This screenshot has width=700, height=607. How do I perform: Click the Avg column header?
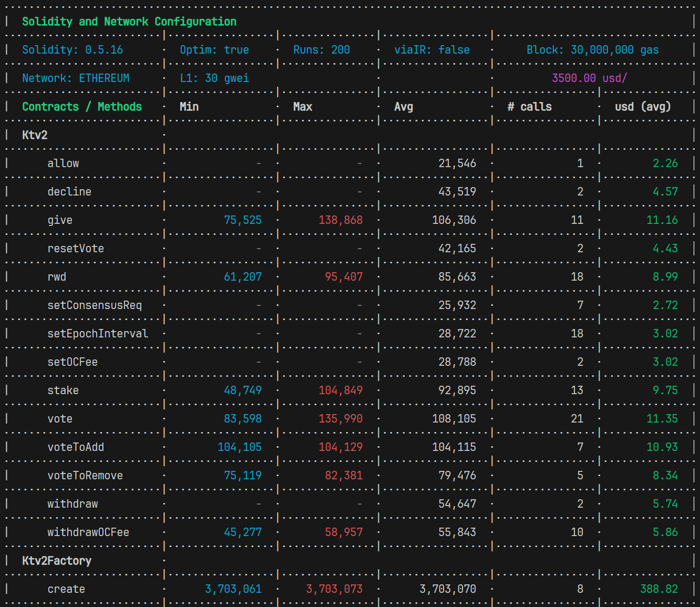pyautogui.click(x=404, y=106)
